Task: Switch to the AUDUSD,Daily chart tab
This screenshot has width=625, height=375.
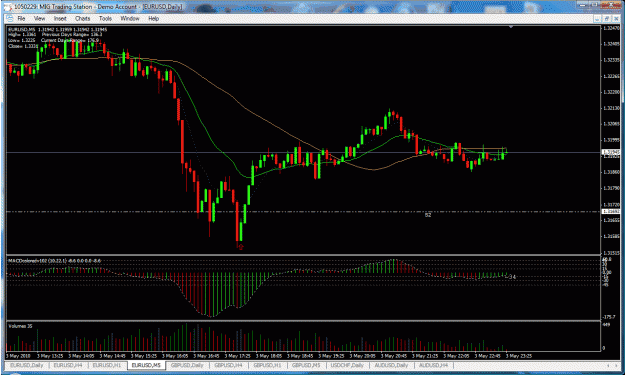Action: 391,365
